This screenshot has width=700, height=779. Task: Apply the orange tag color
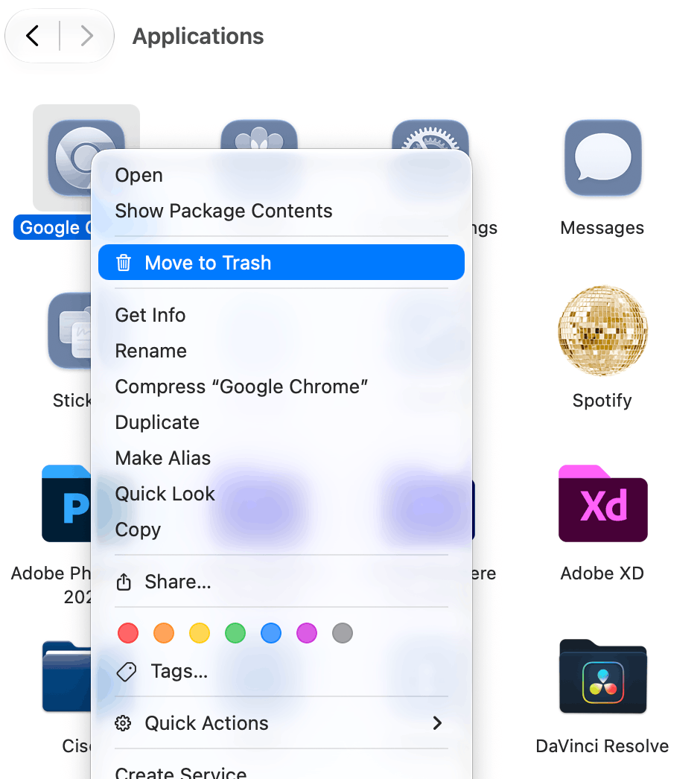[x=164, y=634]
